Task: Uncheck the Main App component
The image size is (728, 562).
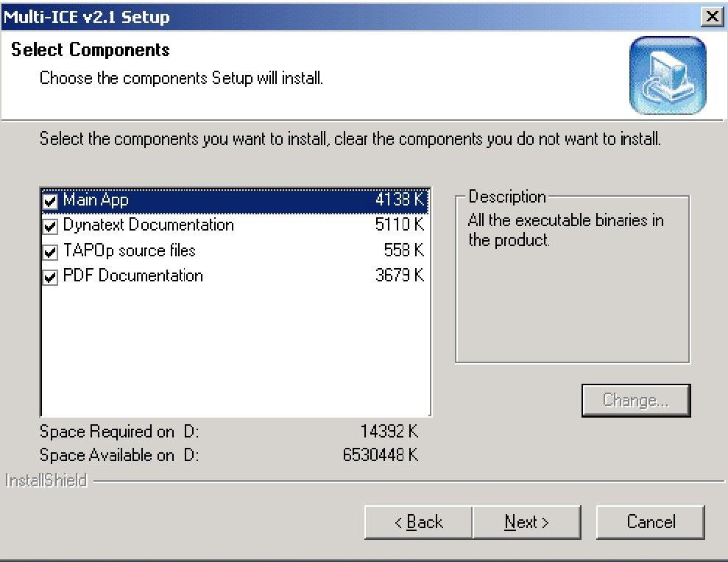Action: [x=50, y=200]
